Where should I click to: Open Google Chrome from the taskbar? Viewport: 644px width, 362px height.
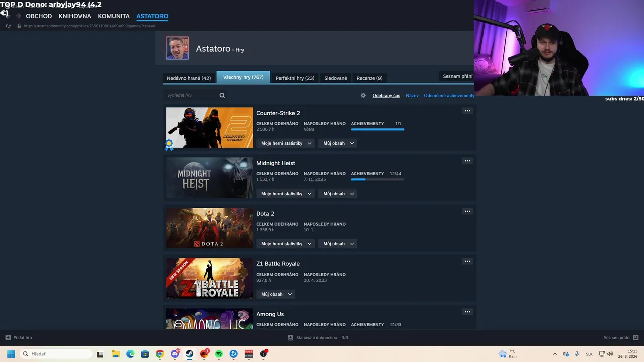159,354
